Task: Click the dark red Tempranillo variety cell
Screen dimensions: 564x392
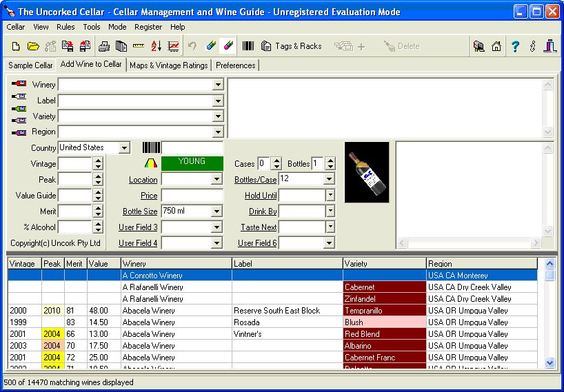Action: [x=385, y=311]
